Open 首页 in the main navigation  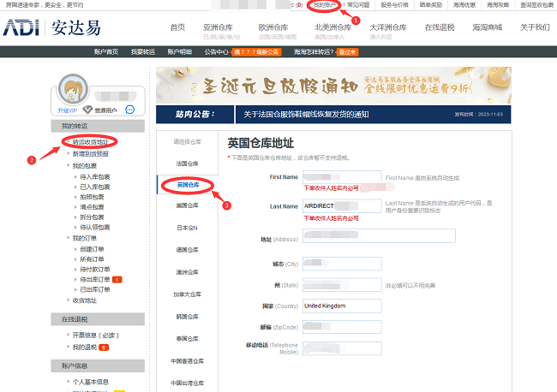tap(177, 27)
